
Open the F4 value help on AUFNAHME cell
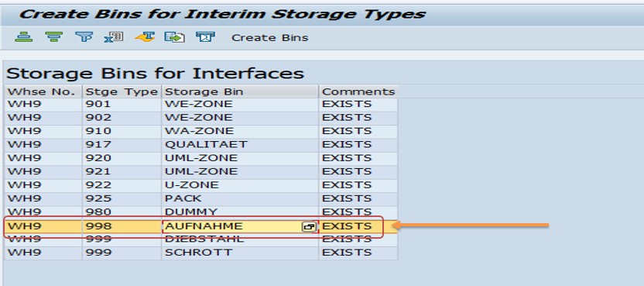click(x=309, y=226)
